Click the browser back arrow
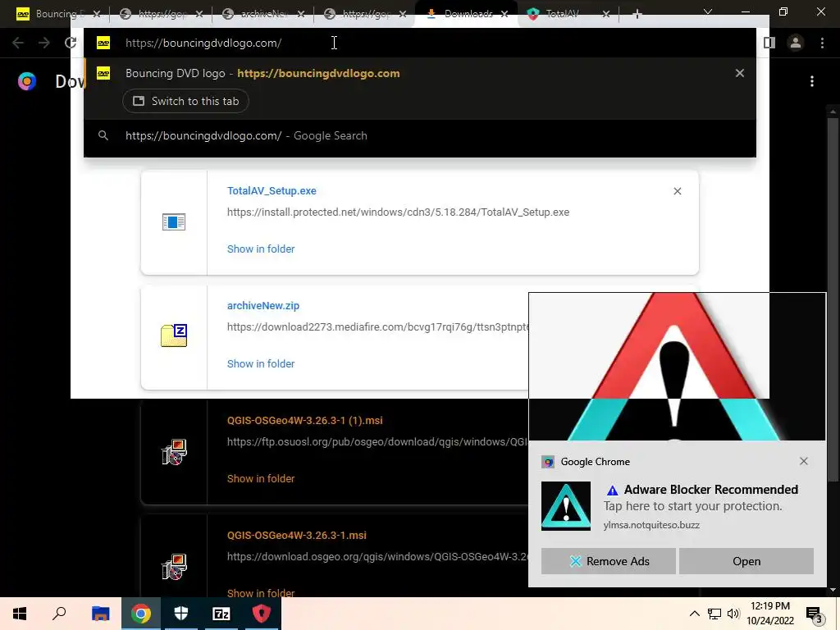 pyautogui.click(x=18, y=43)
